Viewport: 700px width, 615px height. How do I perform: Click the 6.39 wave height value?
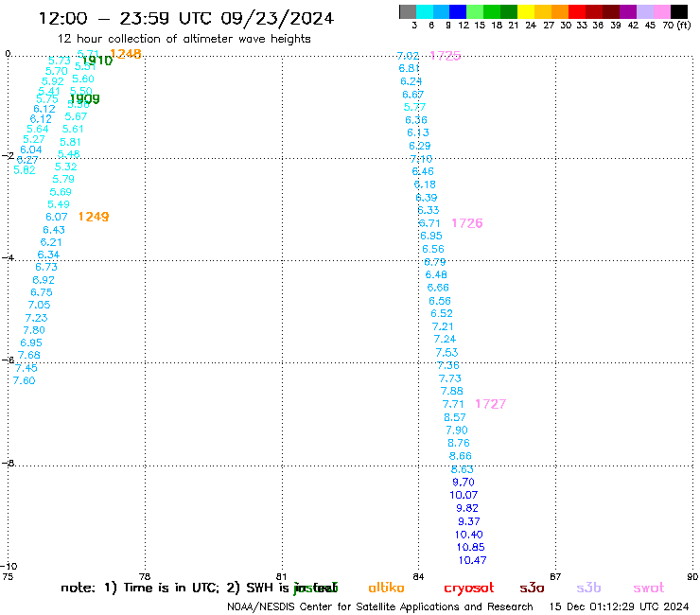click(x=427, y=198)
